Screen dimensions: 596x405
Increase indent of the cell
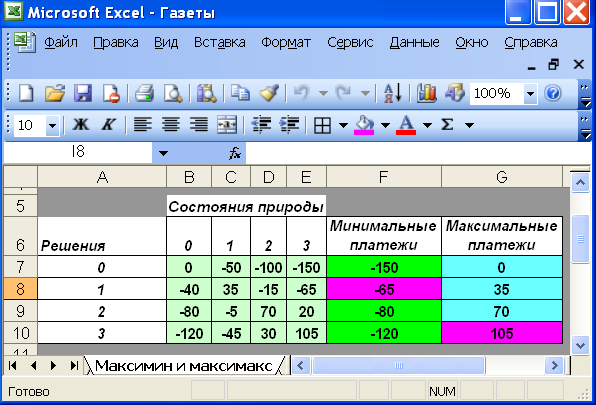(289, 125)
